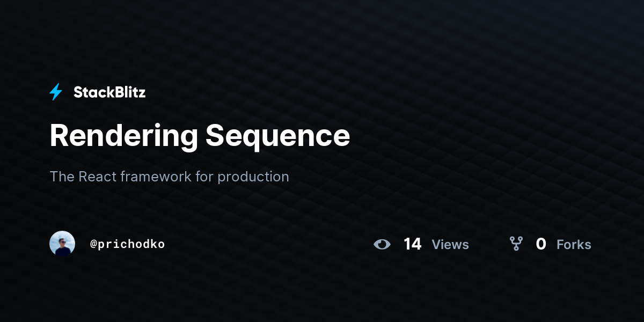Click the word The starting the description

62,177
